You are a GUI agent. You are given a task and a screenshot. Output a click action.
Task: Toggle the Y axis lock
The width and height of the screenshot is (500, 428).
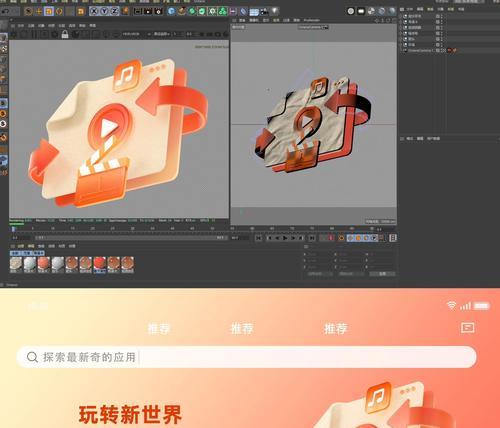(105, 11)
